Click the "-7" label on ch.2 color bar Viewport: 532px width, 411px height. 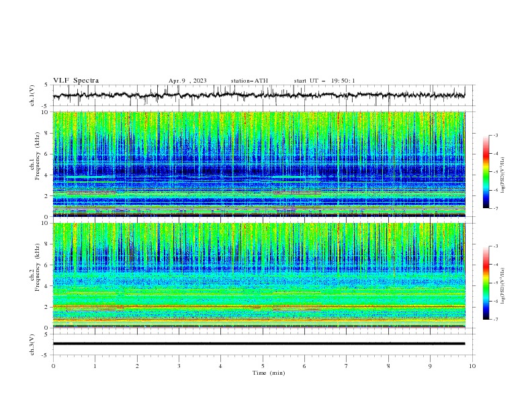[496, 320]
